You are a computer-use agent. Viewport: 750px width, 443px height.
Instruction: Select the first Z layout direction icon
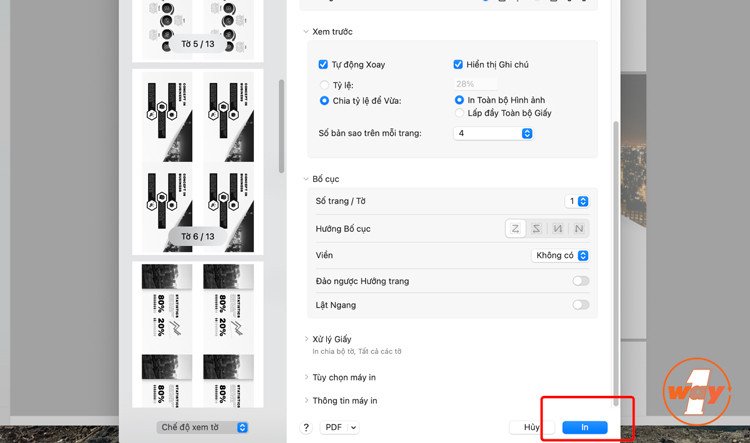[515, 229]
